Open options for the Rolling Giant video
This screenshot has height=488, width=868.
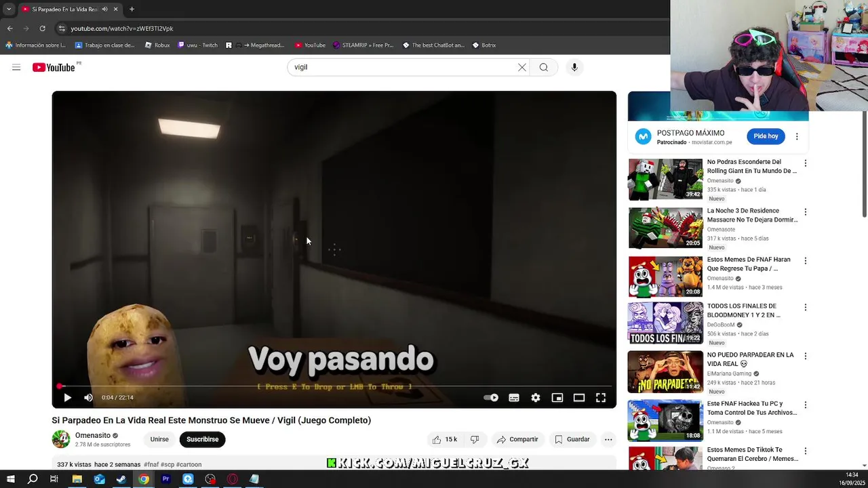pos(806,163)
